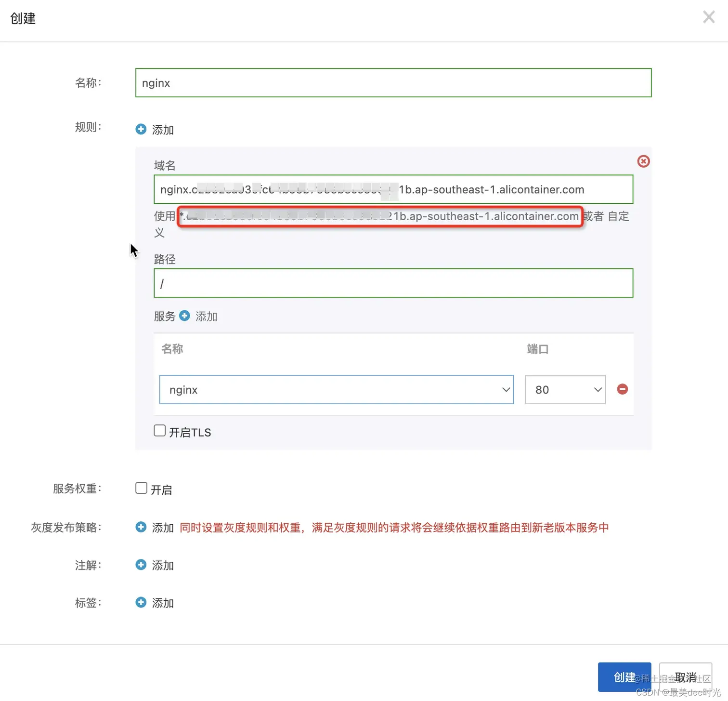Click the 取消 cancel button
This screenshot has height=701, width=728.
tap(686, 677)
